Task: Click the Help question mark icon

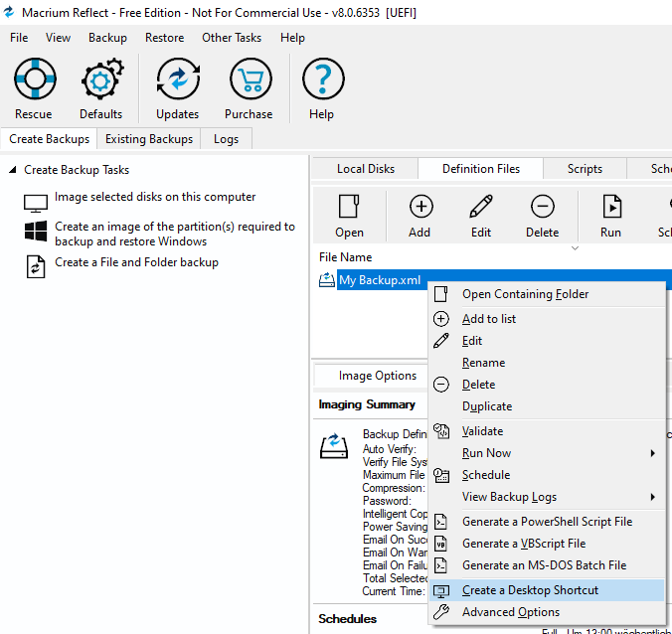Action: point(322,79)
